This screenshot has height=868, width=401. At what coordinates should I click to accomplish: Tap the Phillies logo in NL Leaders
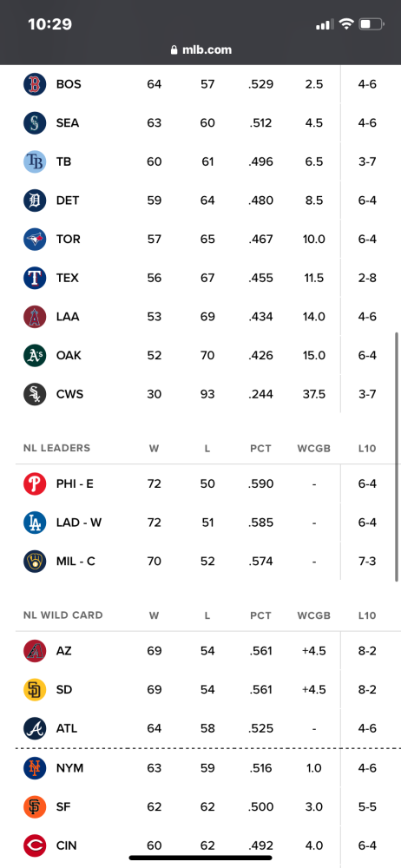[35, 483]
